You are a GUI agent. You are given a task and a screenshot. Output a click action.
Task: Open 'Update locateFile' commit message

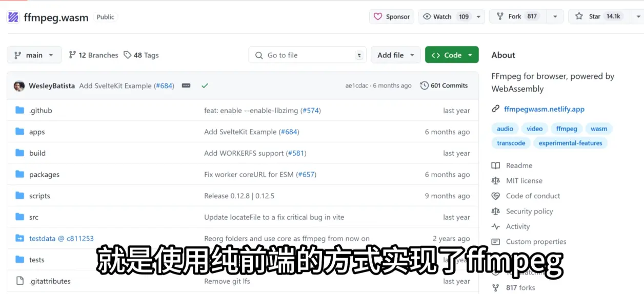click(x=274, y=217)
